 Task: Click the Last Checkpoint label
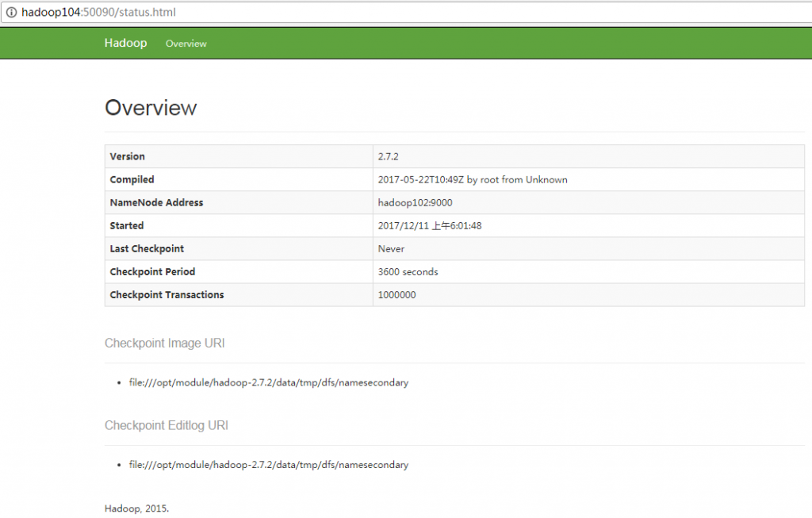click(x=147, y=248)
